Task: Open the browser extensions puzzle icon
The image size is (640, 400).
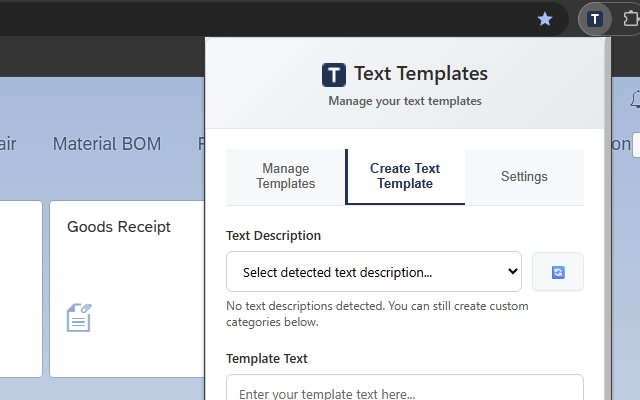Action: point(631,19)
